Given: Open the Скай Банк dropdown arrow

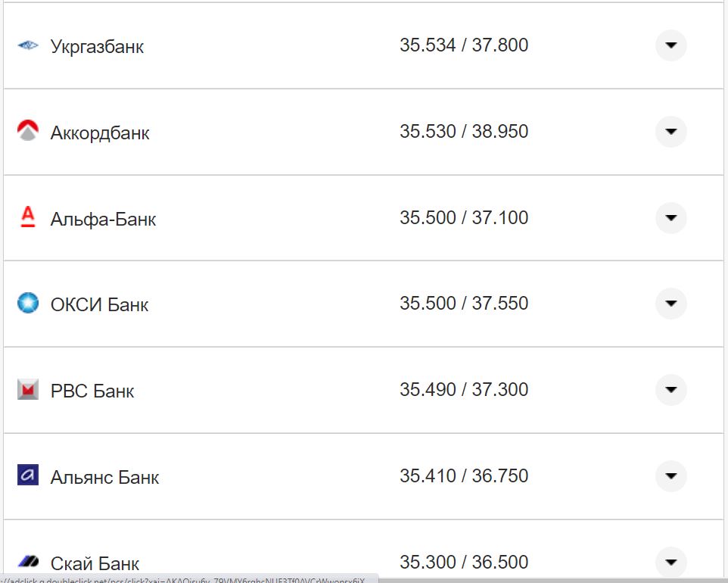Looking at the screenshot, I should pos(670,562).
